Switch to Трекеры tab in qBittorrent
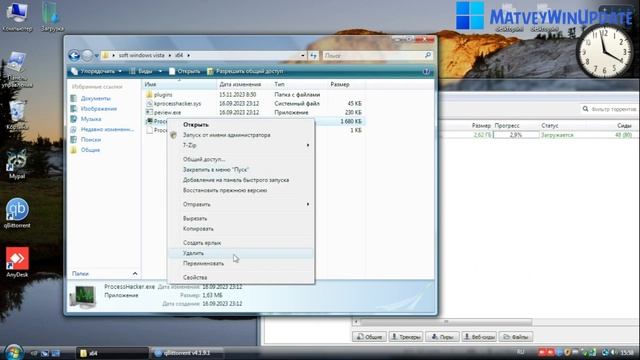This screenshot has width=640, height=360. coord(406,337)
